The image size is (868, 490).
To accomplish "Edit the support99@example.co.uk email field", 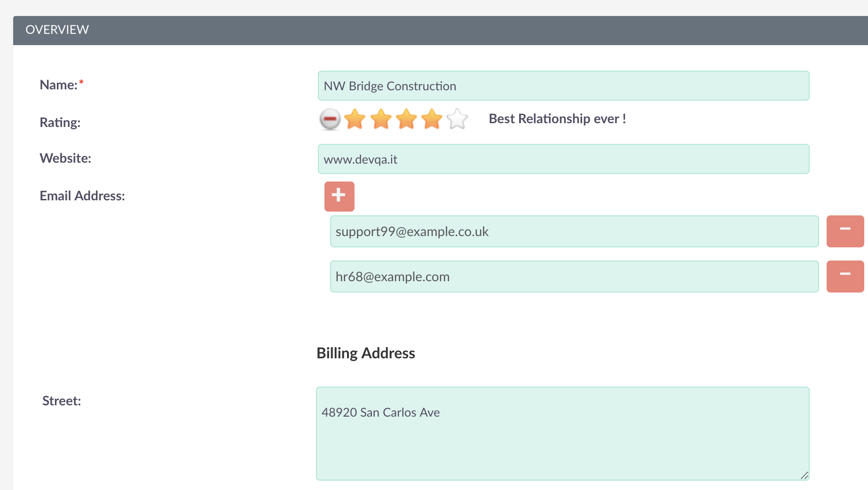I will (x=574, y=231).
